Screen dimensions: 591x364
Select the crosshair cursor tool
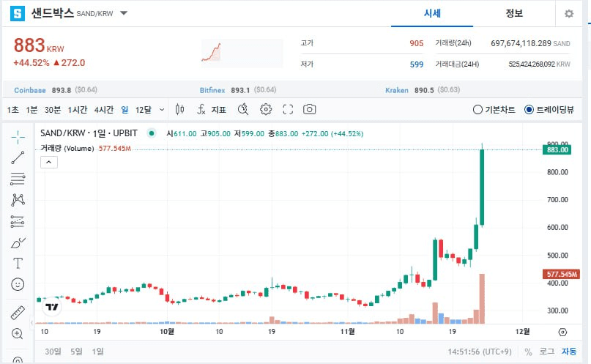click(x=18, y=137)
